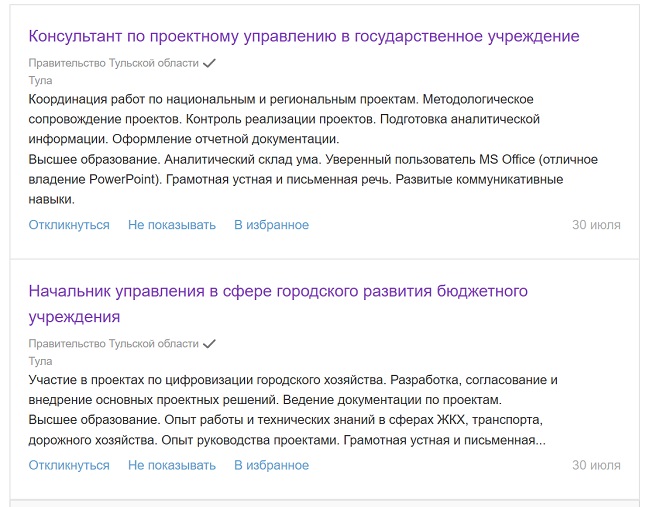Open employer Правительство Тульской области in second listing

pos(113,343)
